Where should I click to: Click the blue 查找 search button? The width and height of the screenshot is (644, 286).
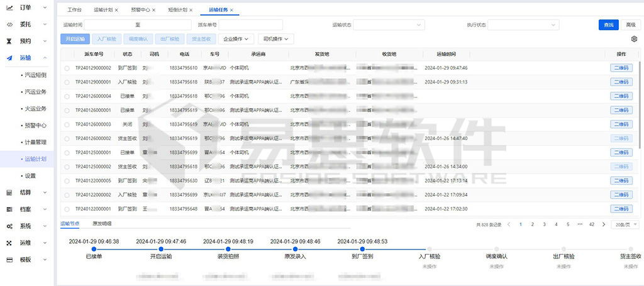608,25
